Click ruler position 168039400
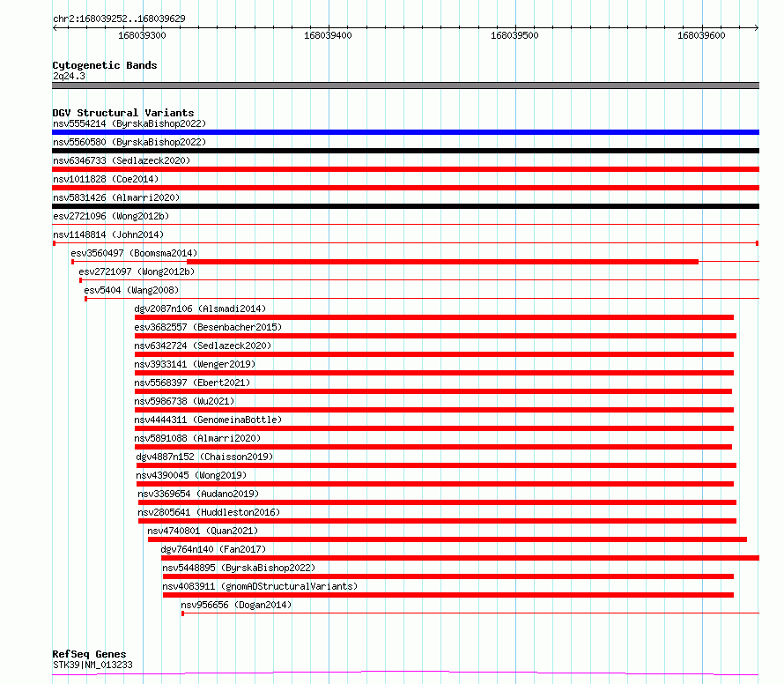 pos(328,35)
